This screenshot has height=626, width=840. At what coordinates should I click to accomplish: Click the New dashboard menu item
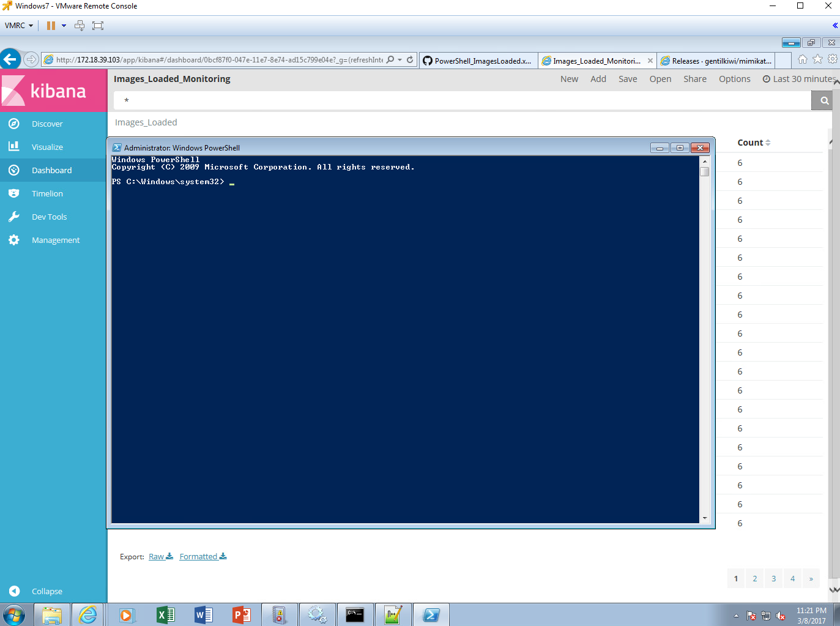click(x=569, y=79)
